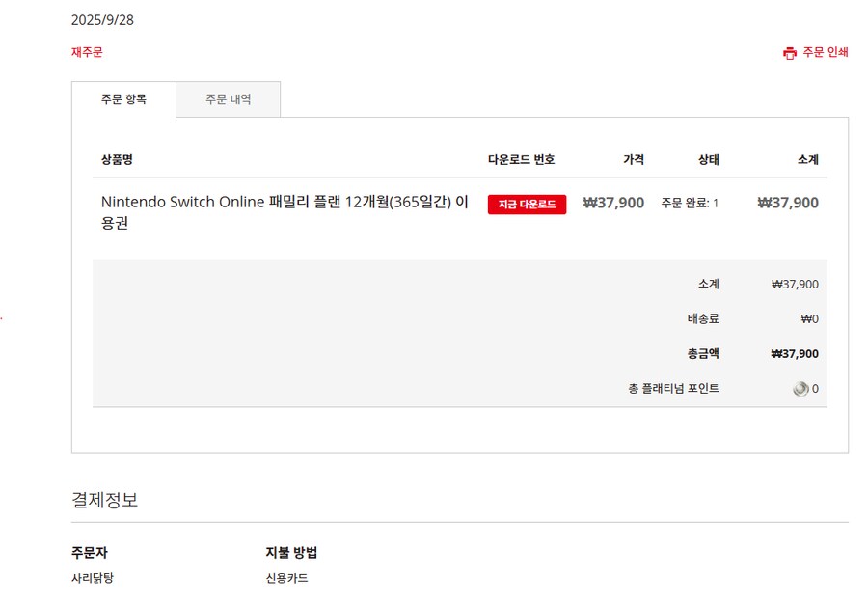
Task: Click the 가격 column header
Action: point(634,159)
